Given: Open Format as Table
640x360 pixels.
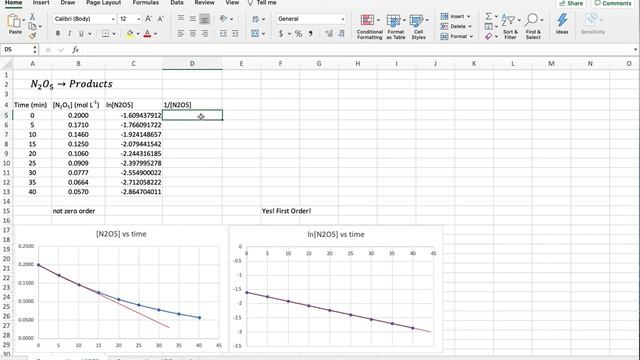Looking at the screenshot, I should [396, 26].
